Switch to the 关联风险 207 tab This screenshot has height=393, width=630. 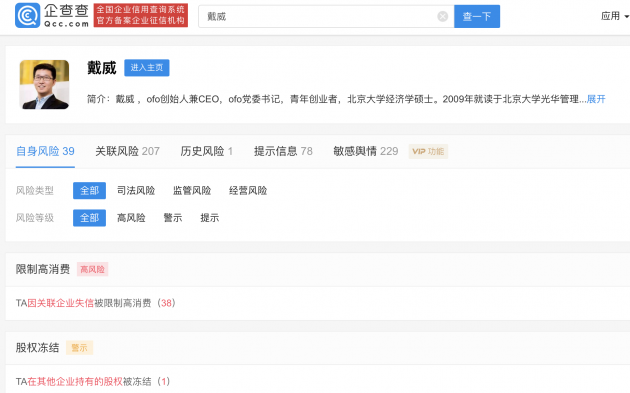pyautogui.click(x=127, y=151)
